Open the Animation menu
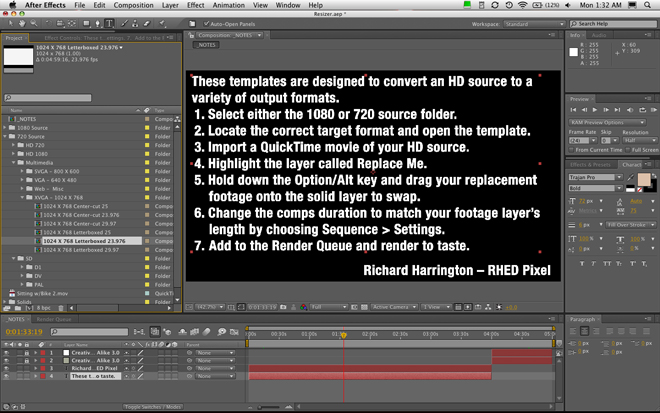 coord(229,5)
